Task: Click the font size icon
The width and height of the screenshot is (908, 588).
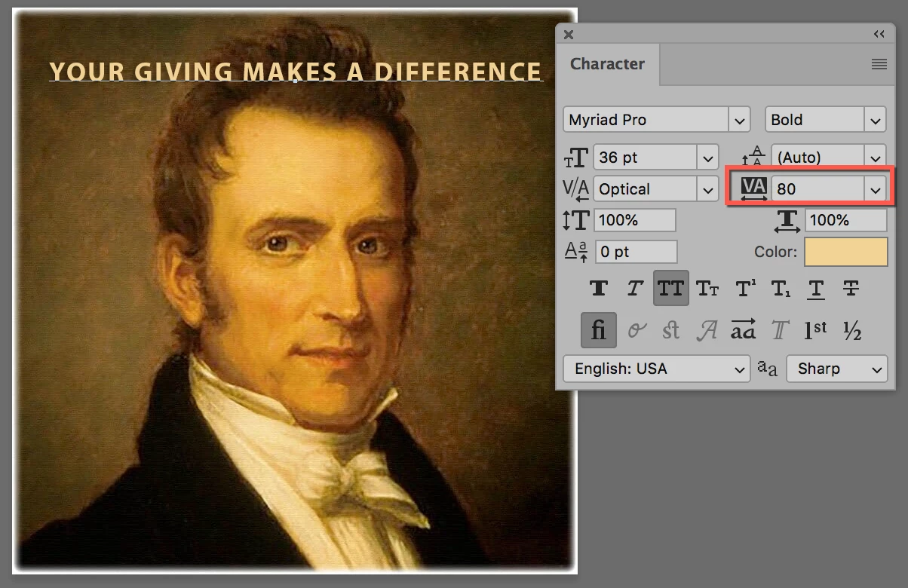Action: (x=576, y=157)
